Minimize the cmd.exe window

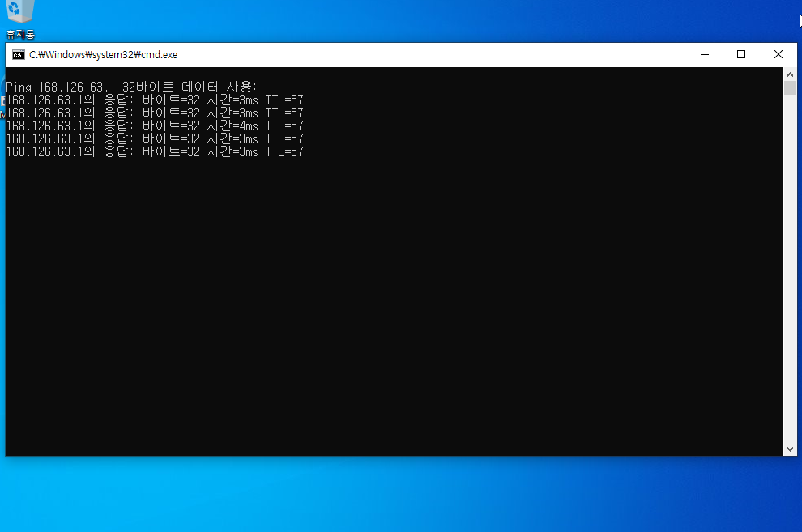coord(705,54)
